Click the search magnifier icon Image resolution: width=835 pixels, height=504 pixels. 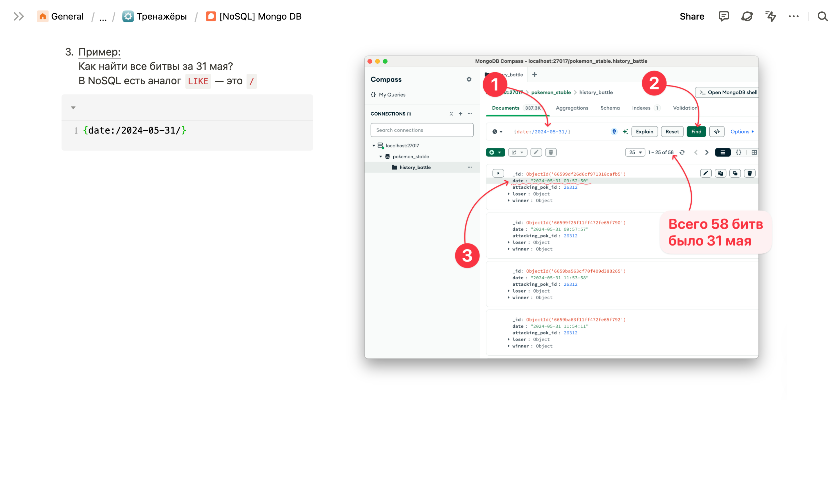(x=823, y=16)
